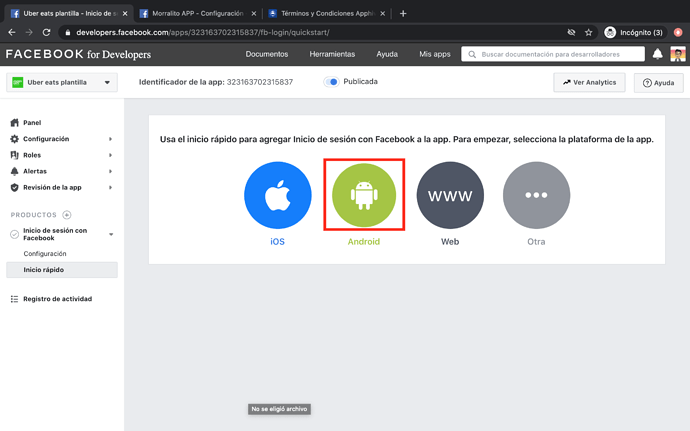
Task: Open the Documentos menu
Action: [x=267, y=54]
